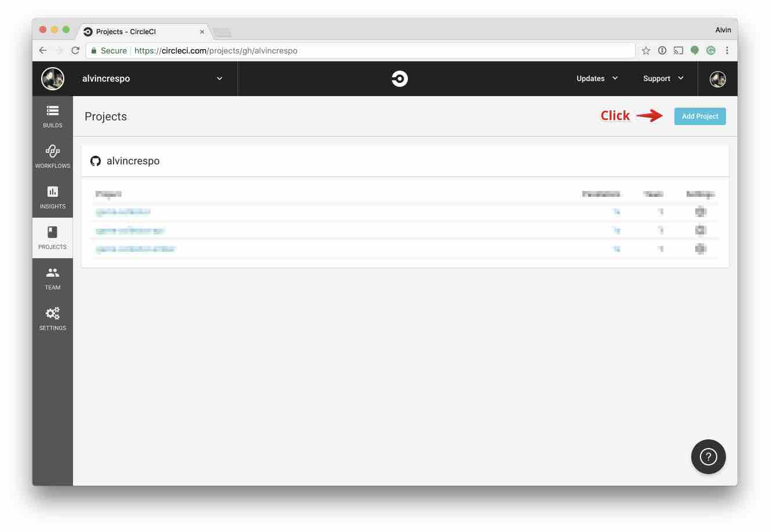Open settings gear for third project row

[x=700, y=249]
